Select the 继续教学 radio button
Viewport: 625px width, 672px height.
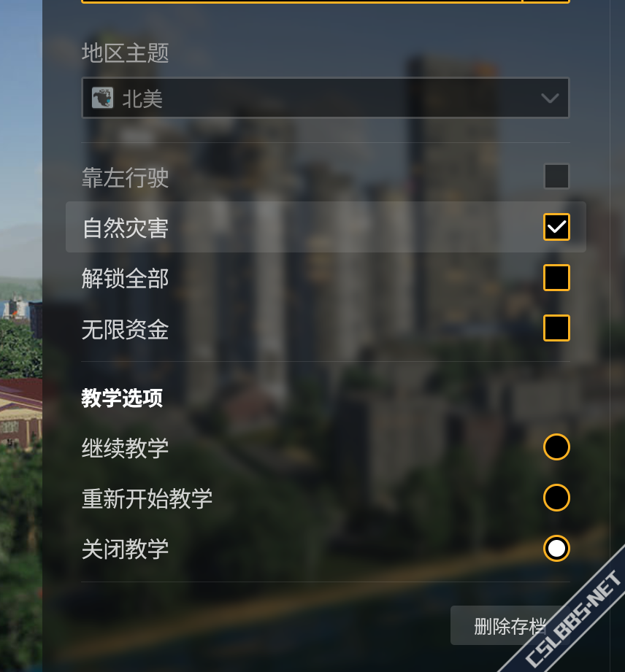pyautogui.click(x=556, y=447)
